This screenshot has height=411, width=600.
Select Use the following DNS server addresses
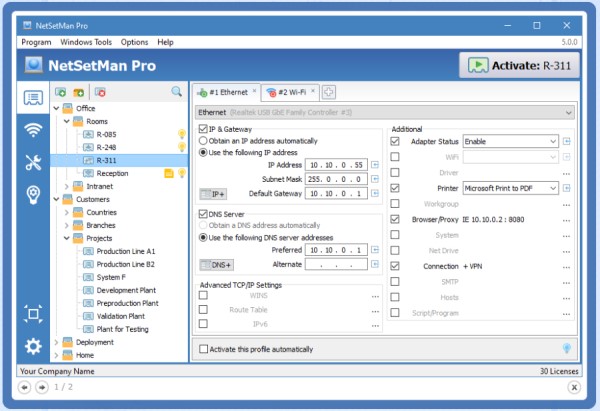(x=203, y=238)
